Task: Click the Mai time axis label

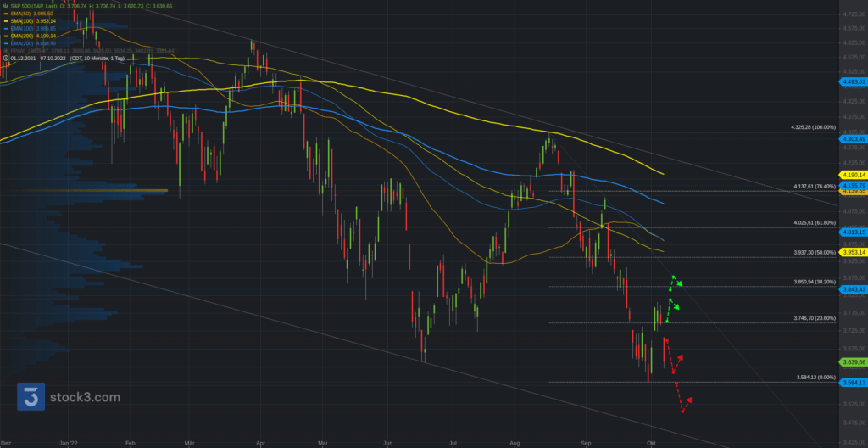Action: (x=323, y=443)
